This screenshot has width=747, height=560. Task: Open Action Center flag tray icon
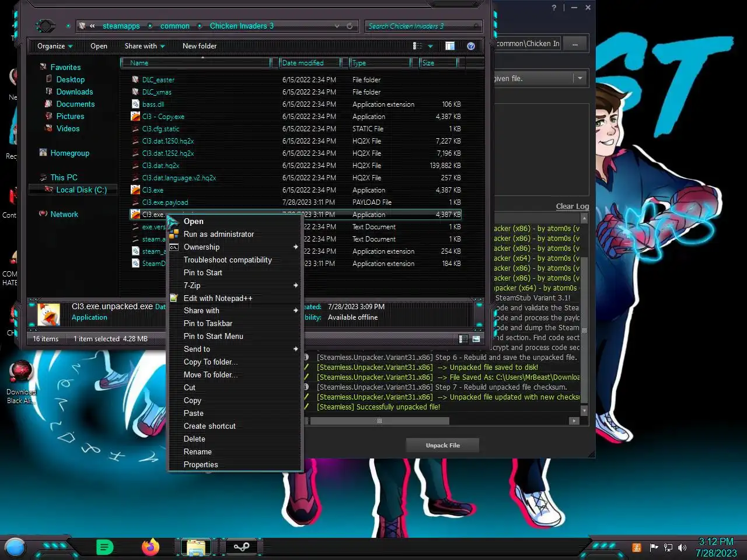654,547
